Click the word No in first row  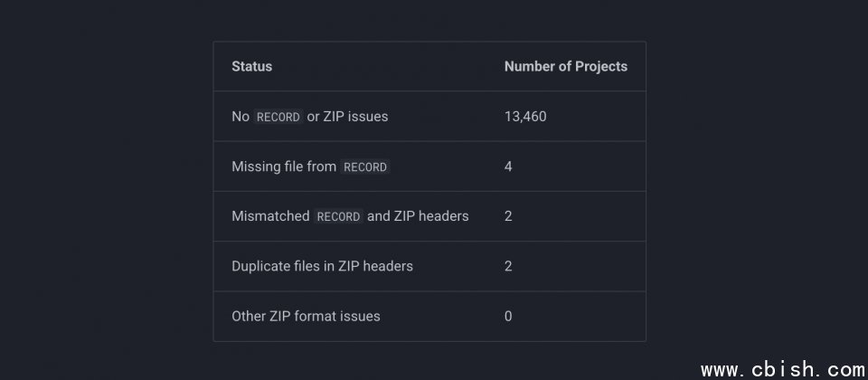click(241, 117)
